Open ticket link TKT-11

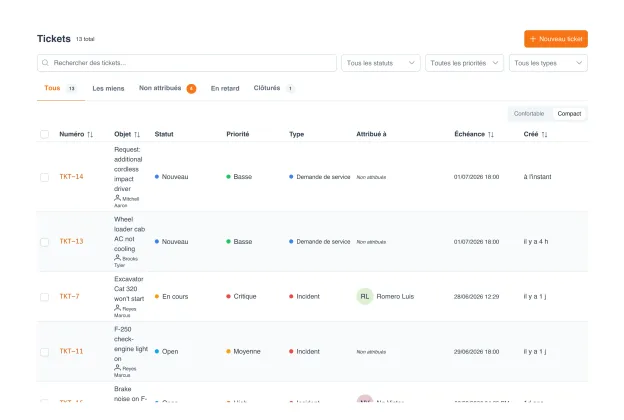(71, 352)
